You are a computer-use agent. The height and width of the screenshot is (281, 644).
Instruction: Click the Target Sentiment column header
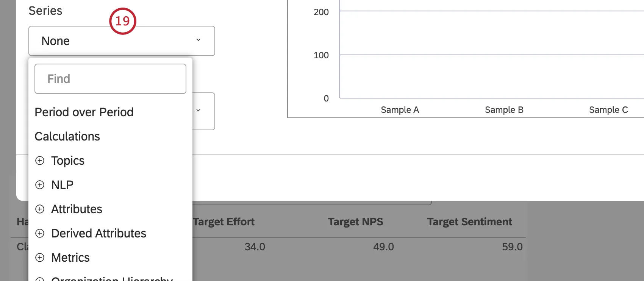click(x=469, y=222)
